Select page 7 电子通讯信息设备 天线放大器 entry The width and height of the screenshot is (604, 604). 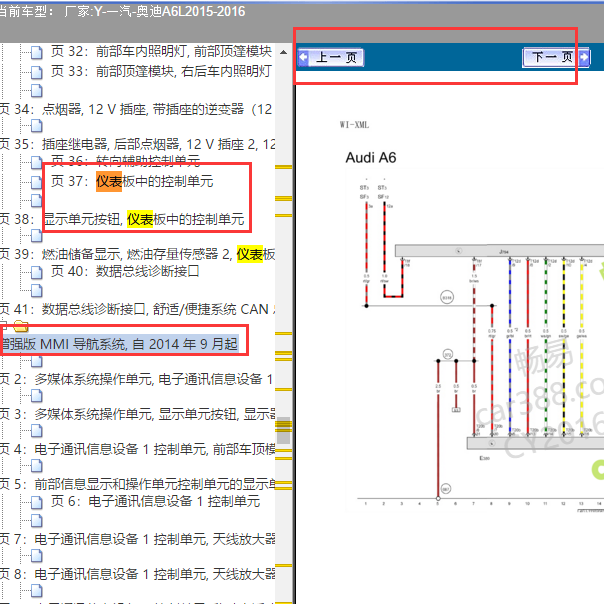pos(138,539)
